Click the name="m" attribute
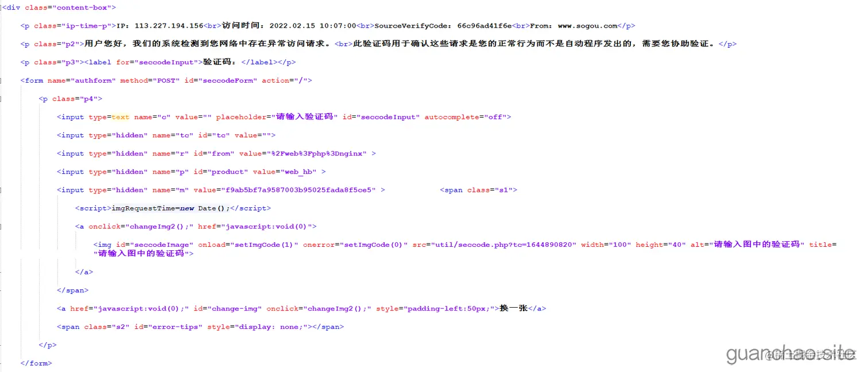This screenshot has width=868, height=372. [x=171, y=191]
